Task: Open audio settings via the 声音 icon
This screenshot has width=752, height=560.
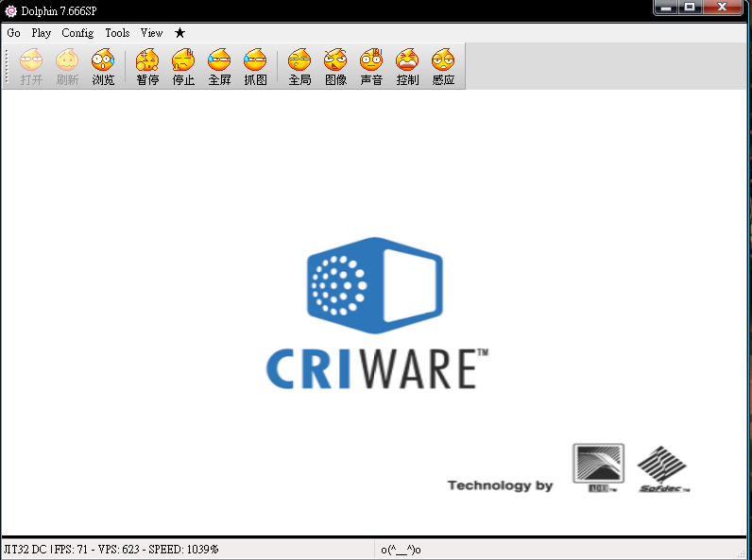Action: click(x=371, y=67)
